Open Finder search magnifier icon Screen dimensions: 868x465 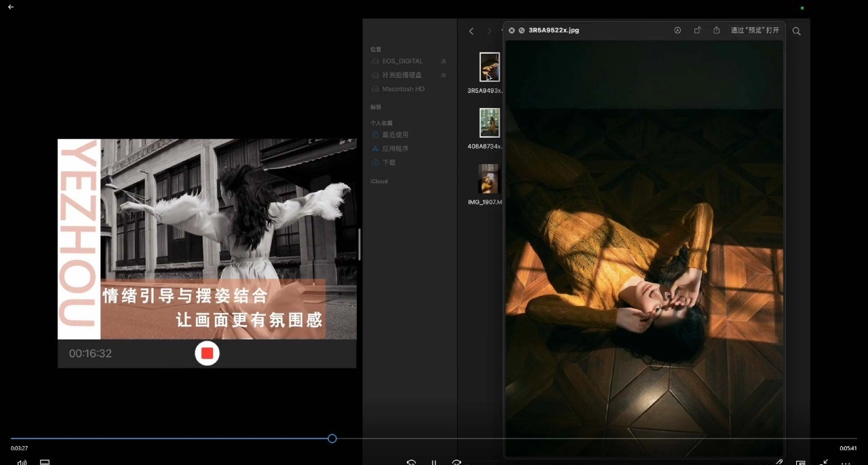(x=797, y=31)
